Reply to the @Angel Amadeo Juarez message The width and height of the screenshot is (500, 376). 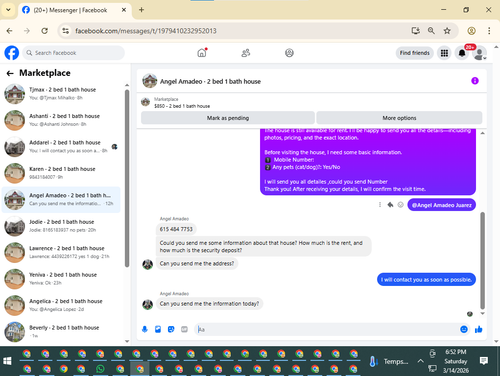pos(390,205)
